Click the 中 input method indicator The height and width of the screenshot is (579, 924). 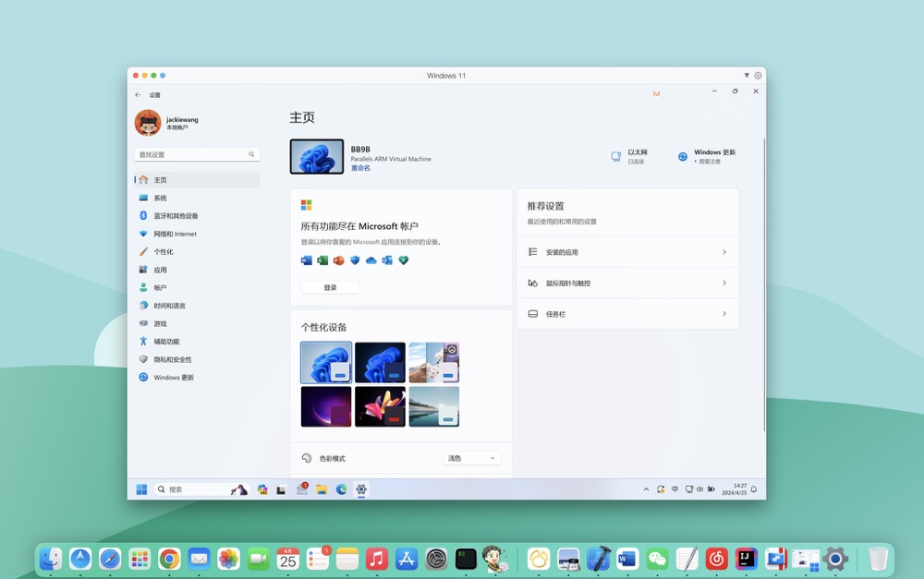pyautogui.click(x=675, y=489)
